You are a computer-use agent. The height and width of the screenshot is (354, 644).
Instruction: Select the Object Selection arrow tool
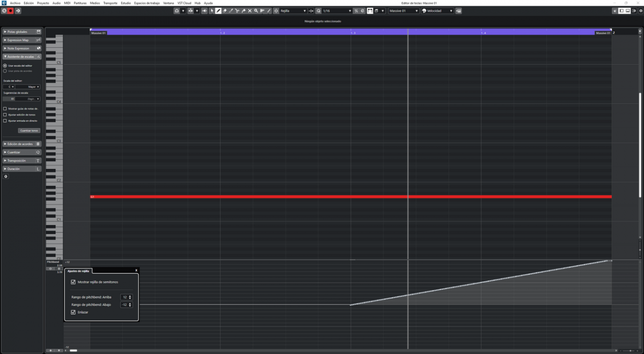pos(212,11)
